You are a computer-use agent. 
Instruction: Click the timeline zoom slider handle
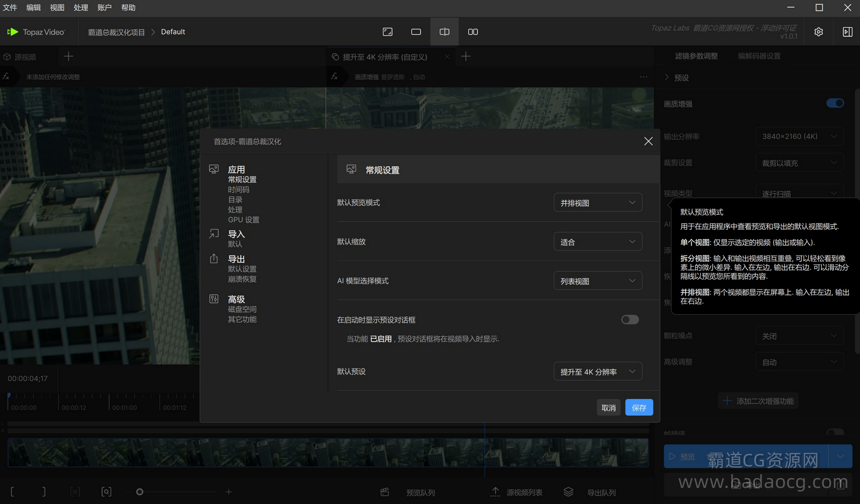(x=140, y=492)
